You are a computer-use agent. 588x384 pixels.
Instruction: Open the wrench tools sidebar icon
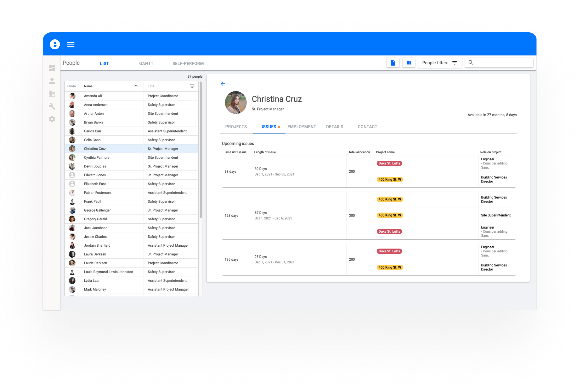[x=52, y=106]
